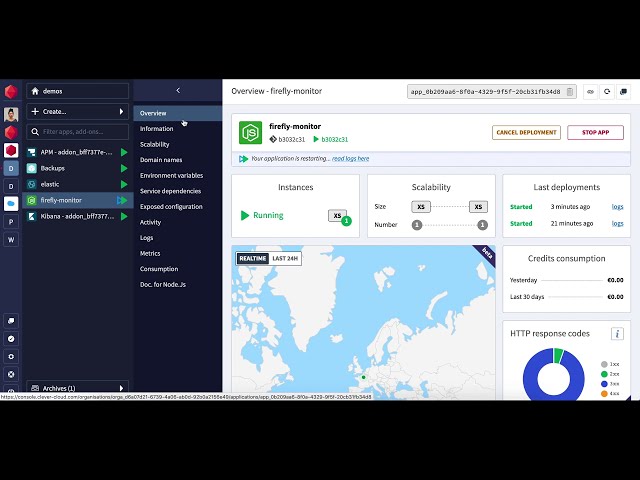Open the Activity section
This screenshot has width=640, height=480.
tap(150, 222)
